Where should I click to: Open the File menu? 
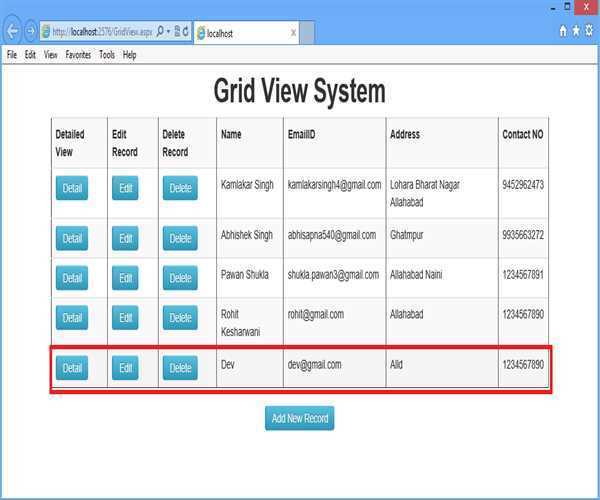[x=12, y=55]
